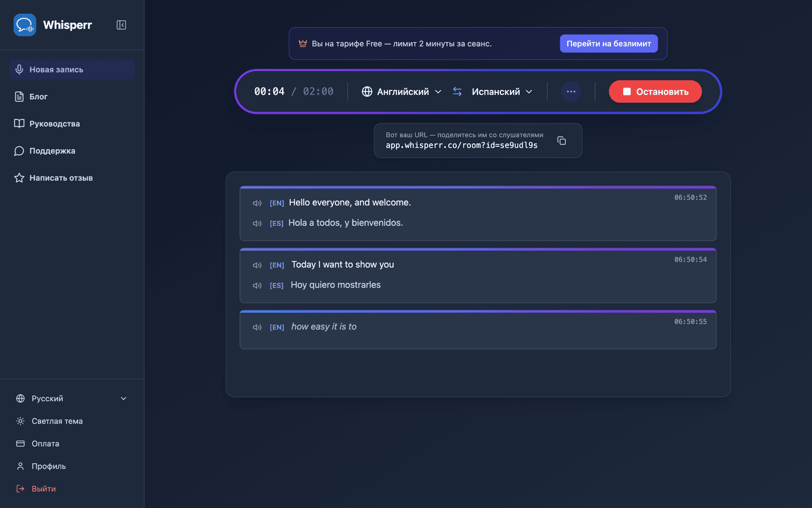Open Оплата
812x508 pixels.
point(72,443)
